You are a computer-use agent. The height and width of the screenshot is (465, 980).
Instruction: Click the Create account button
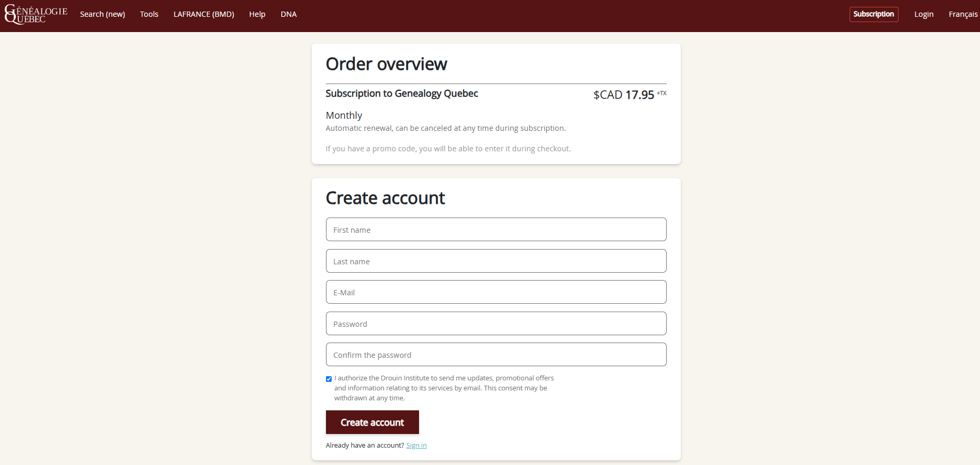[372, 422]
